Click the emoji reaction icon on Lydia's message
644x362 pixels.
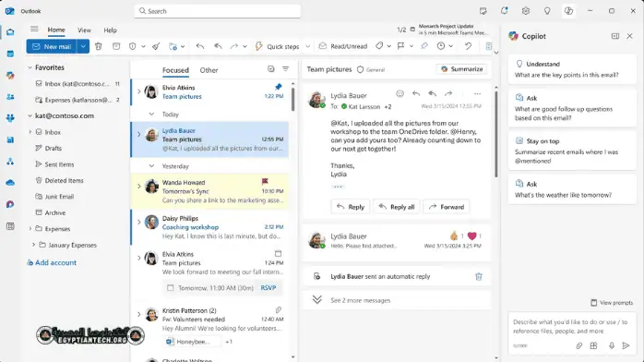click(400, 93)
